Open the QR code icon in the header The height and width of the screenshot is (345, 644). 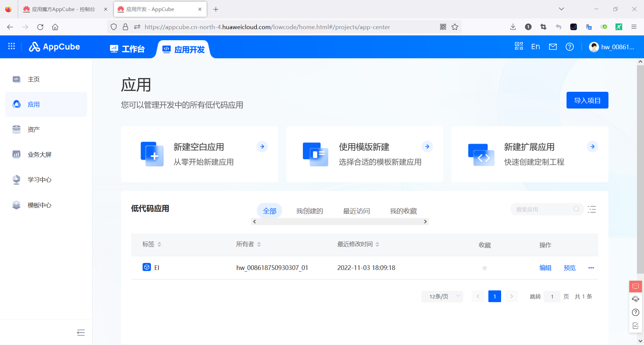(x=518, y=47)
